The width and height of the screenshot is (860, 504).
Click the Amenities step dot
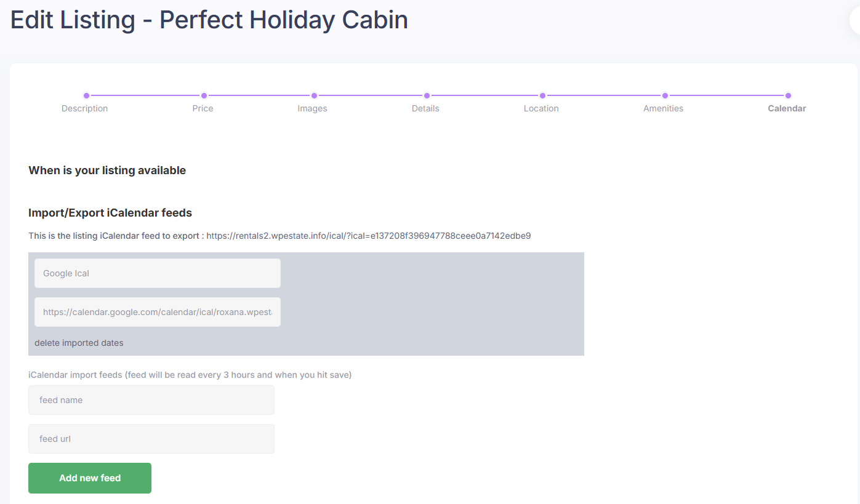coord(665,95)
